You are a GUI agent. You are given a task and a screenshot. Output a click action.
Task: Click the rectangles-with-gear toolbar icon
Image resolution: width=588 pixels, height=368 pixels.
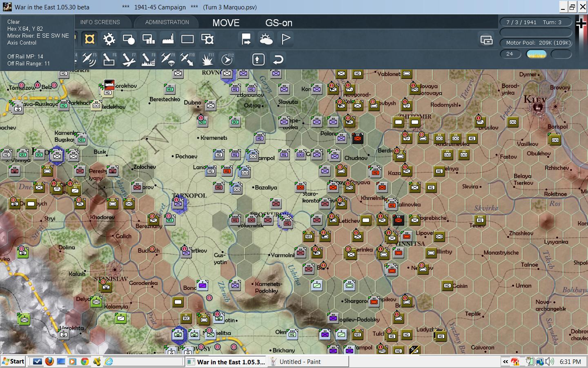pyautogui.click(x=207, y=39)
